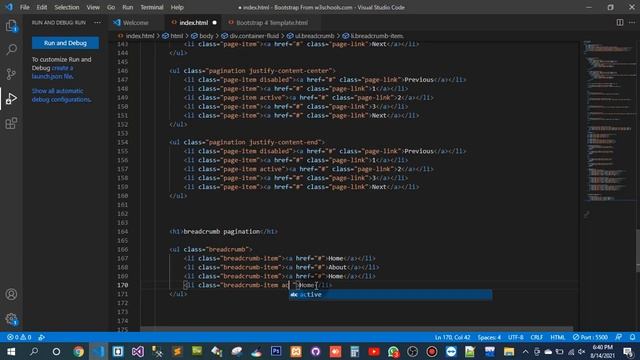Open the View menu
Image resolution: width=640 pixels, height=360 pixels.
tap(93, 7)
